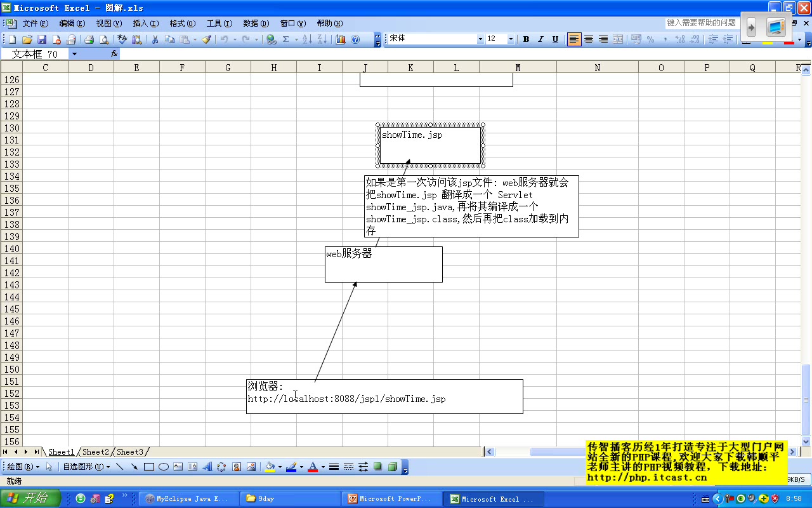Toggle Italic formatting
Screen dimensions: 812x508
pos(540,39)
